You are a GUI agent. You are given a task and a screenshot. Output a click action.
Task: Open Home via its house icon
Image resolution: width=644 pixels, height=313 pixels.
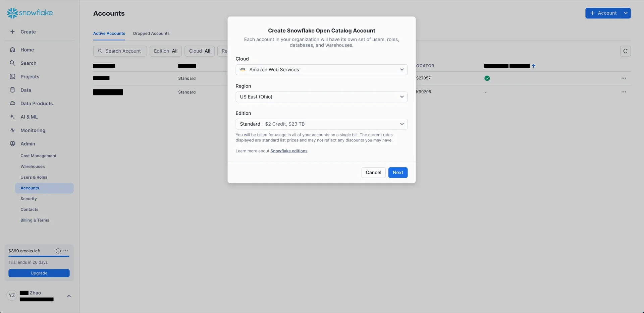tap(12, 50)
